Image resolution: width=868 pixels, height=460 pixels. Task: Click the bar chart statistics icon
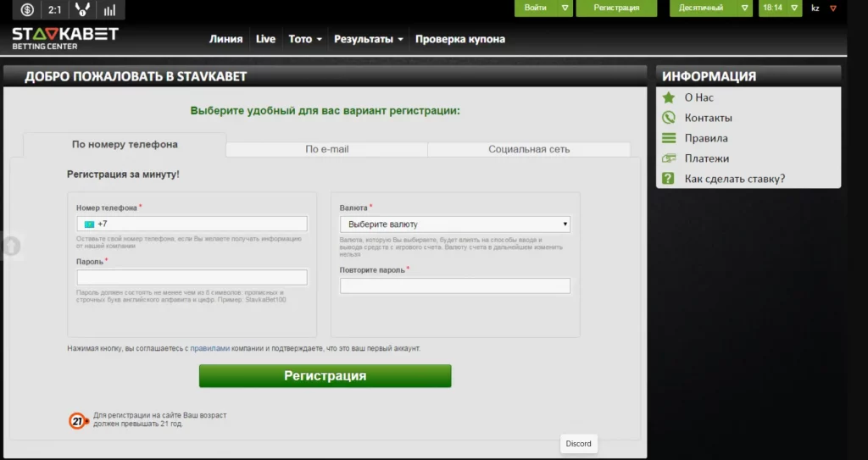click(x=109, y=9)
